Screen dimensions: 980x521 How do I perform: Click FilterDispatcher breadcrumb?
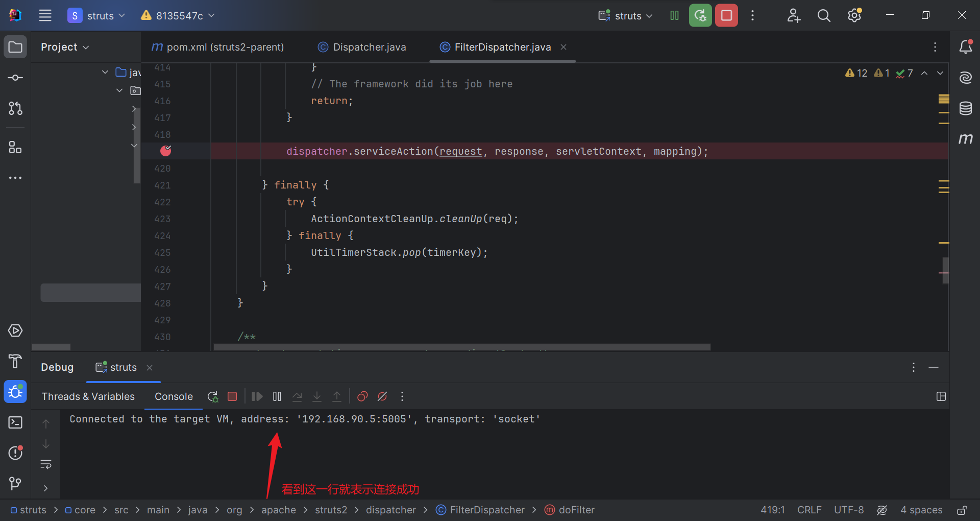coord(480,510)
